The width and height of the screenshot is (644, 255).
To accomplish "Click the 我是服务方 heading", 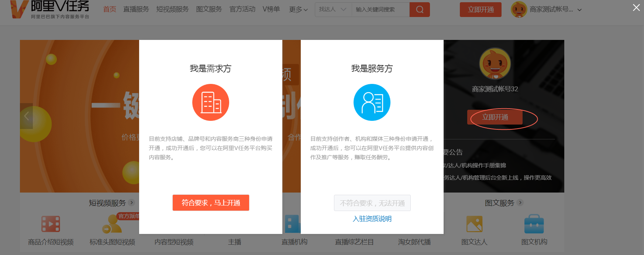I will (372, 68).
